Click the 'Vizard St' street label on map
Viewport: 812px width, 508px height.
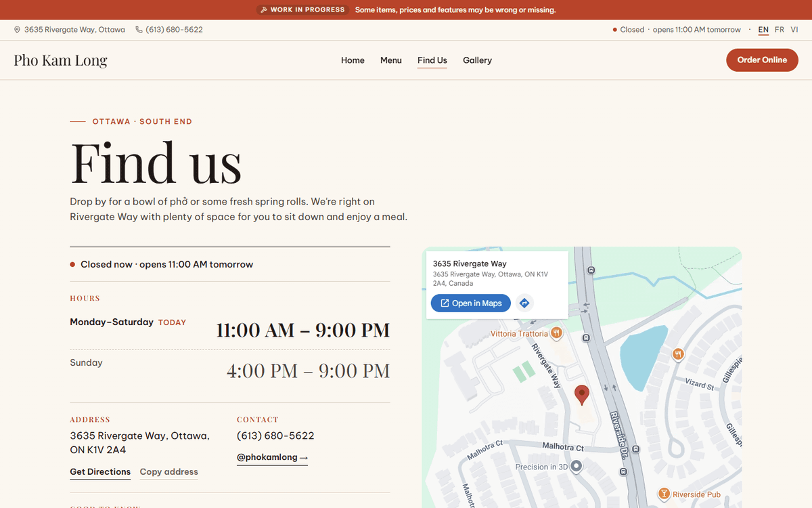point(699,385)
